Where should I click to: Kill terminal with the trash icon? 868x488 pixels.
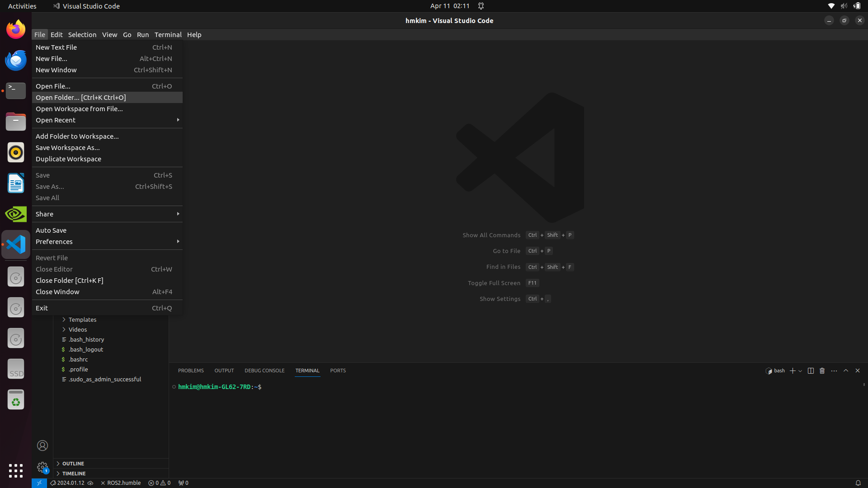click(x=822, y=371)
